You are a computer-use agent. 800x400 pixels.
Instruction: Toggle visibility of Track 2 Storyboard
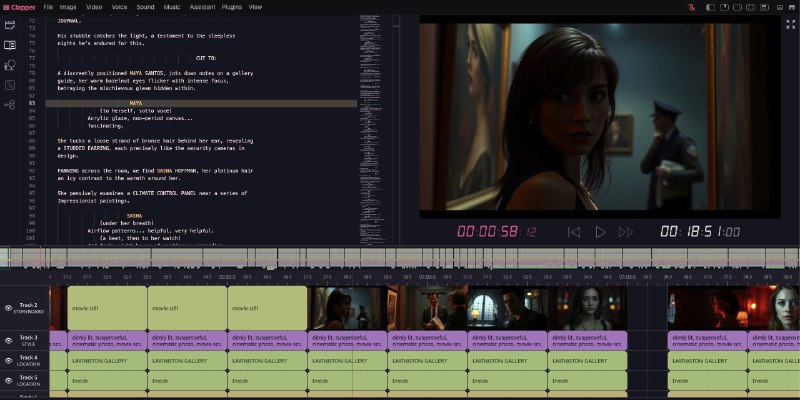tap(8, 308)
